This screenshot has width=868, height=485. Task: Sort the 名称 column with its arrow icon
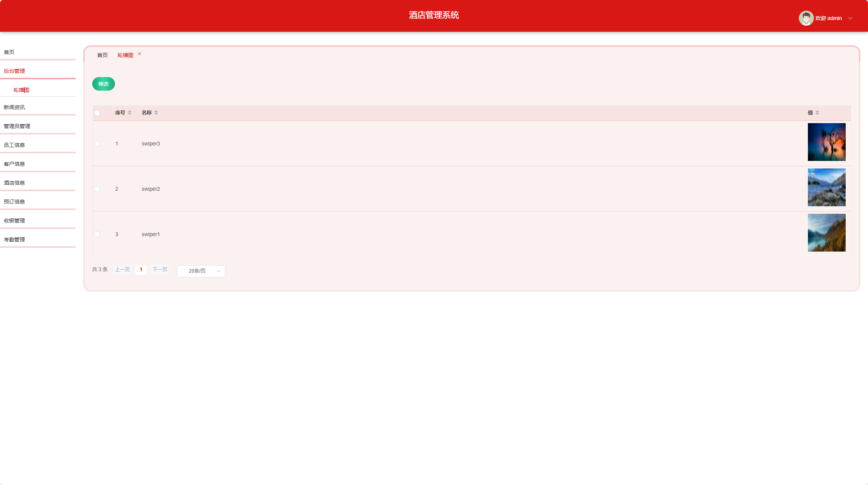point(156,113)
